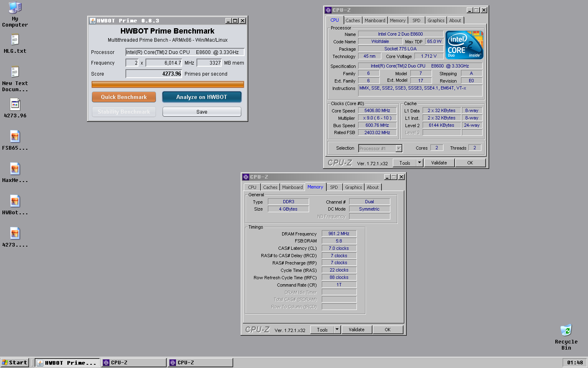Run the Quick Benchmark
The height and width of the screenshot is (368, 588).
click(x=124, y=97)
